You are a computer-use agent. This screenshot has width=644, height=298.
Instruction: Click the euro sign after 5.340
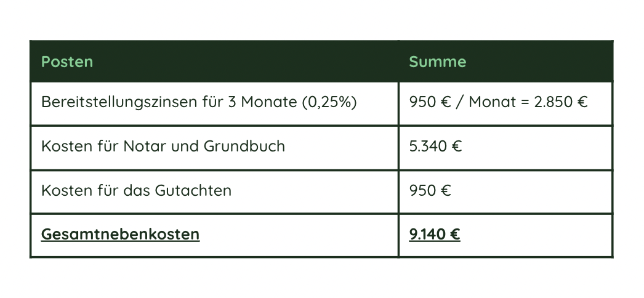click(457, 147)
